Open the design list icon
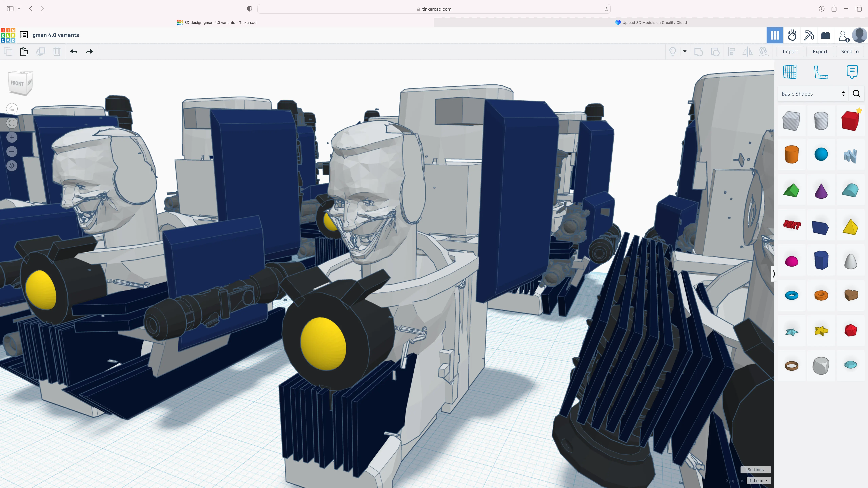 pos(24,35)
